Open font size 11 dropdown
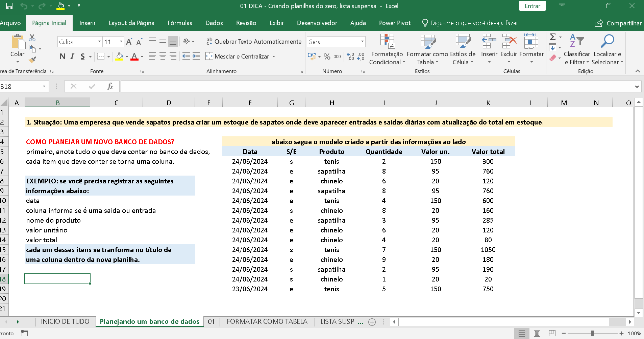 [121, 42]
